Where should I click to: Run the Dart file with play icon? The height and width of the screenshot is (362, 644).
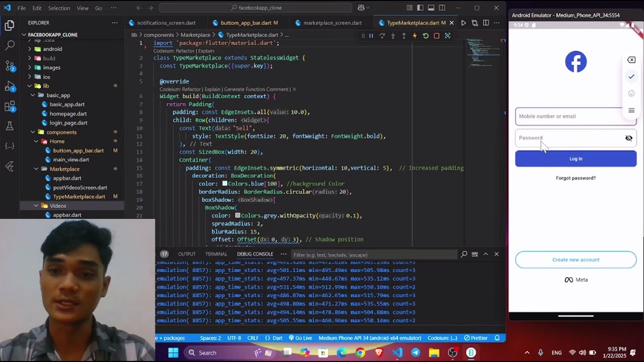tap(463, 23)
